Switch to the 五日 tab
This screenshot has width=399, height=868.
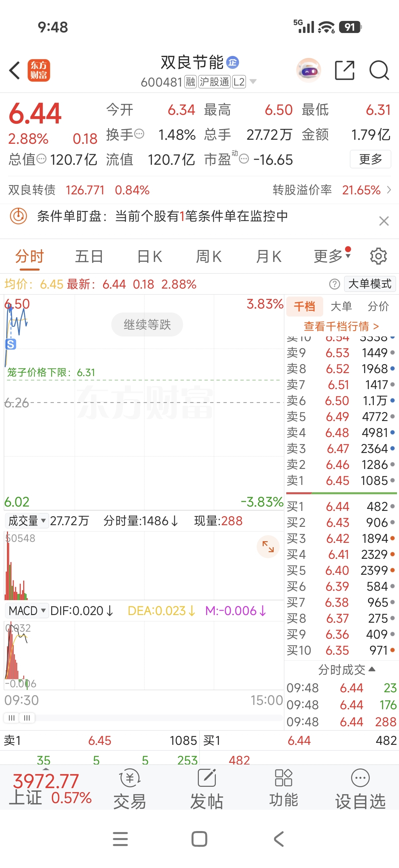click(89, 256)
